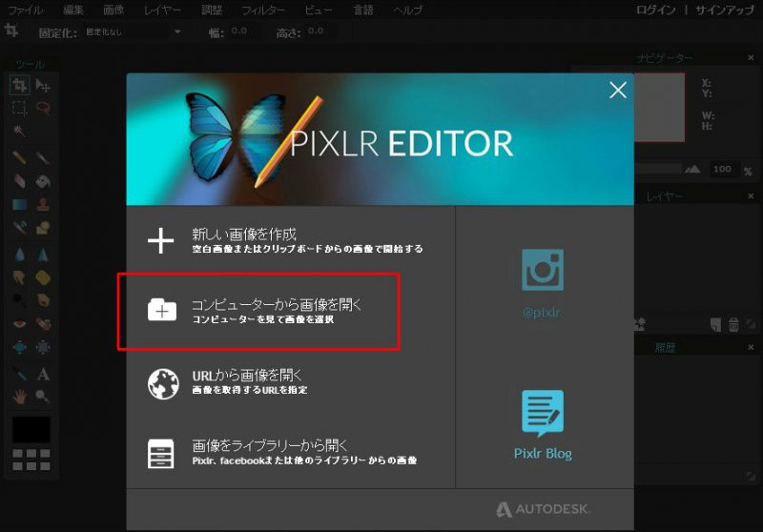Select the Brush tool

43,157
